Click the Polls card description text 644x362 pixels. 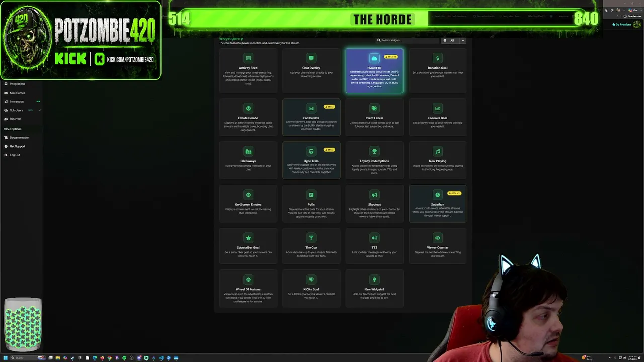[x=311, y=213]
